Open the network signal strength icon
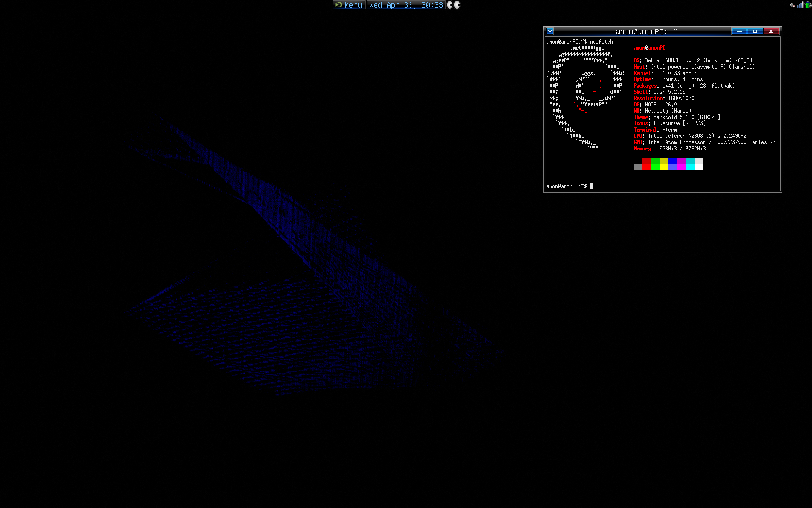 pos(800,5)
